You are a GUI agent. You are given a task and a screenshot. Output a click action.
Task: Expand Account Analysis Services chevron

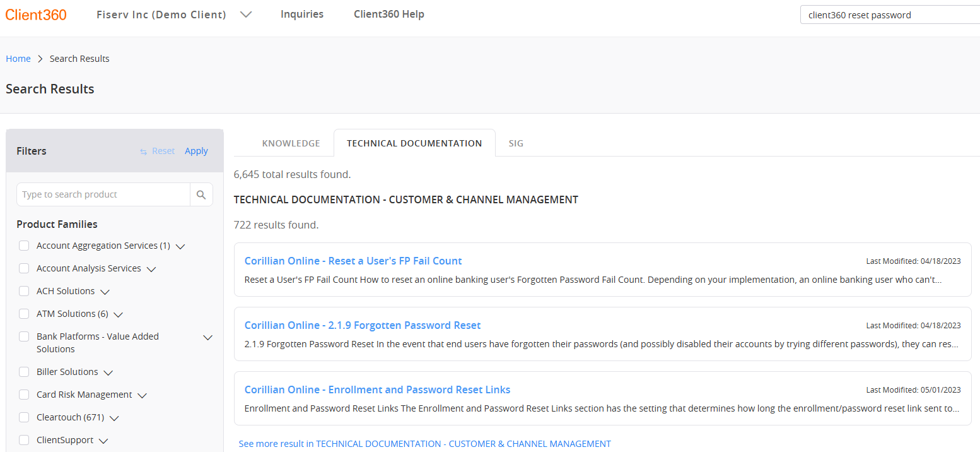[151, 269]
